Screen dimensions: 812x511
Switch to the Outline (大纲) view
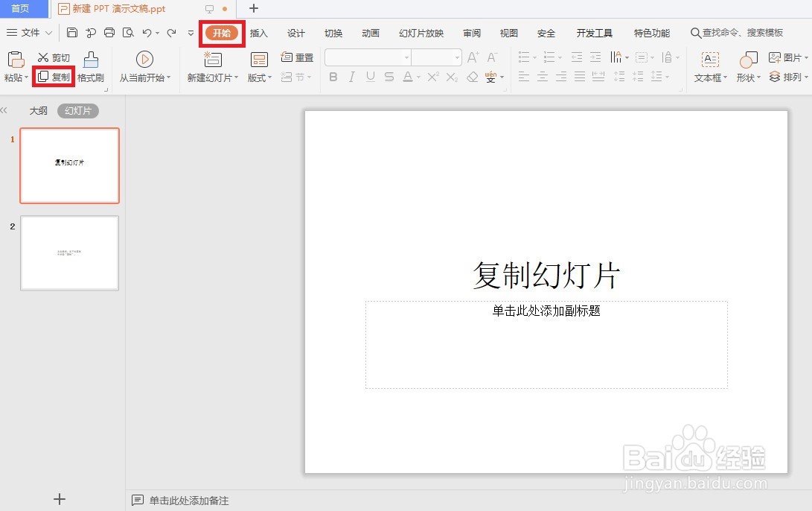38,111
